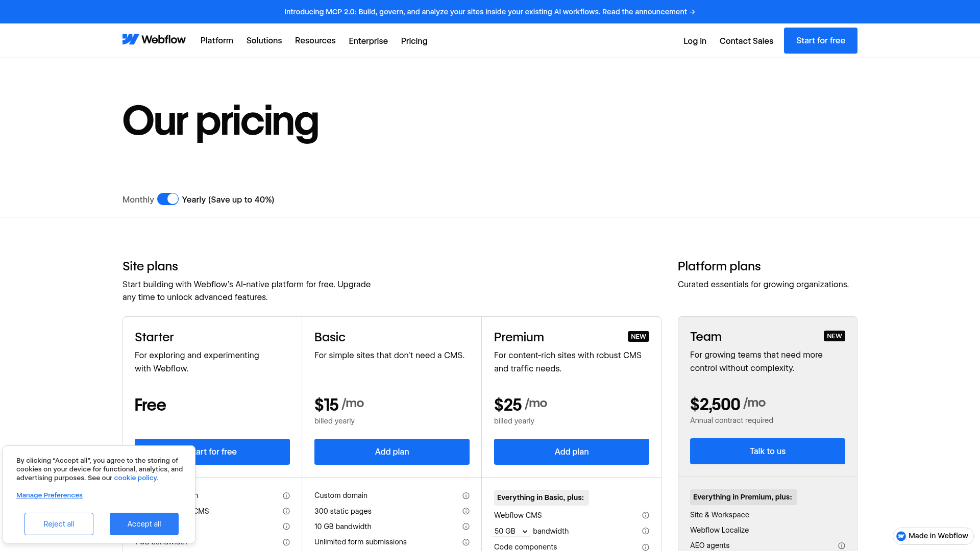
Task: Open info icon next to Custom domain
Action: click(466, 496)
